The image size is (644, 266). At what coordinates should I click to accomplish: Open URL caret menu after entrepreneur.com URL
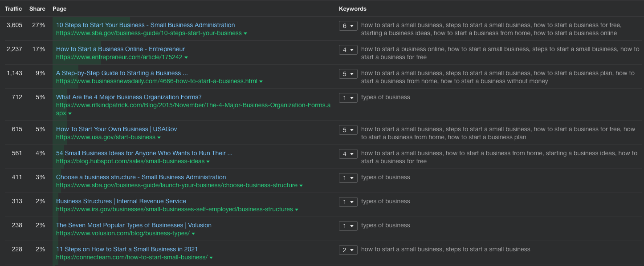(x=186, y=57)
